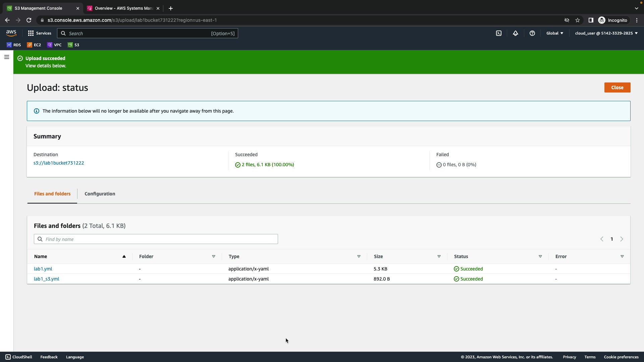Open the Services grid menu
This screenshot has width=644, height=362.
click(x=40, y=33)
